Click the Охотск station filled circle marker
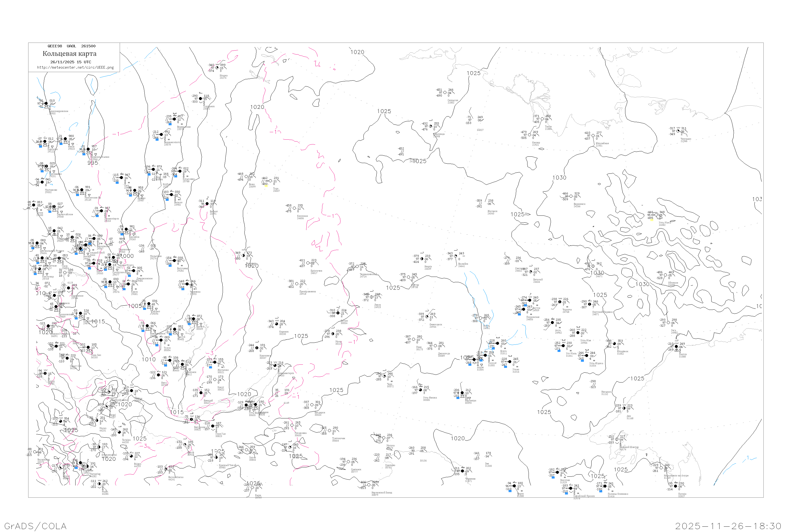The width and height of the screenshot is (798, 532). [676, 346]
